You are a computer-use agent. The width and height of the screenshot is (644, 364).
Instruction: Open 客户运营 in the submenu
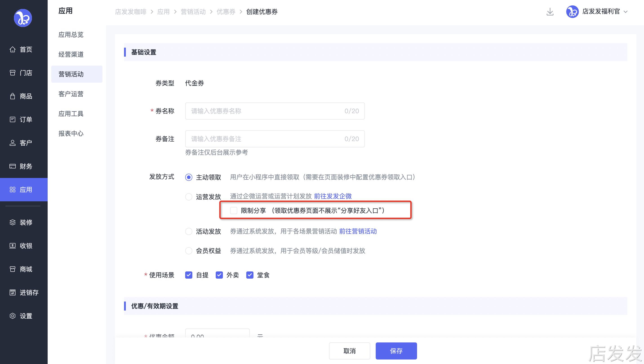tap(71, 94)
